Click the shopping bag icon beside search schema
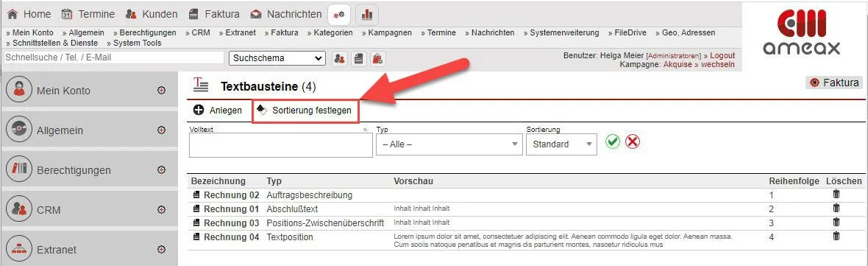Viewport: 868px width, 266px height. coord(377,58)
